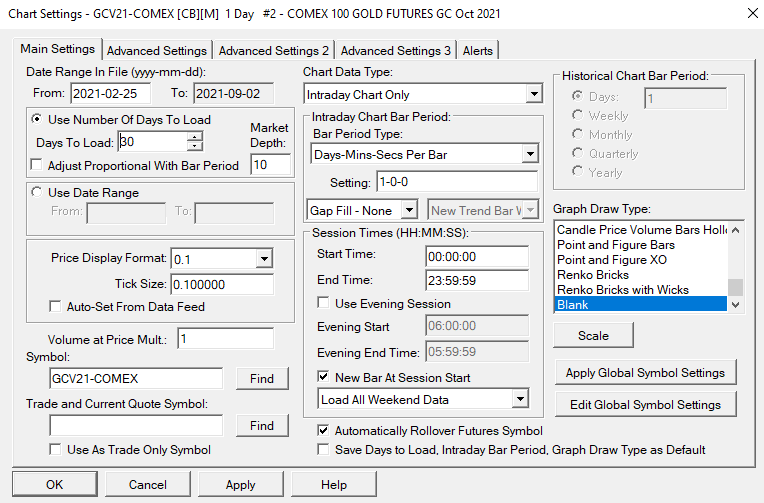Image resolution: width=764 pixels, height=503 pixels.
Task: Select Renko Bricks with Wicks draw type
Action: 641,290
